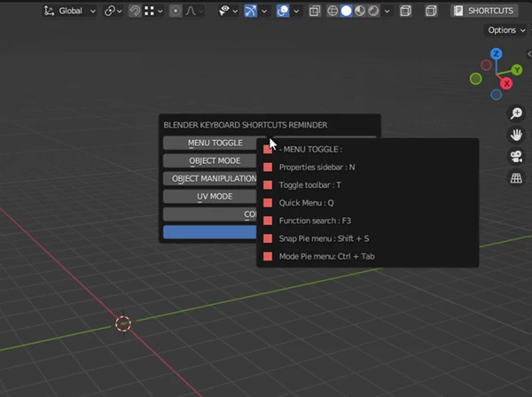Image resolution: width=532 pixels, height=397 pixels.
Task: Expand the viewport shading options arrow
Action: pyautogui.click(x=387, y=11)
